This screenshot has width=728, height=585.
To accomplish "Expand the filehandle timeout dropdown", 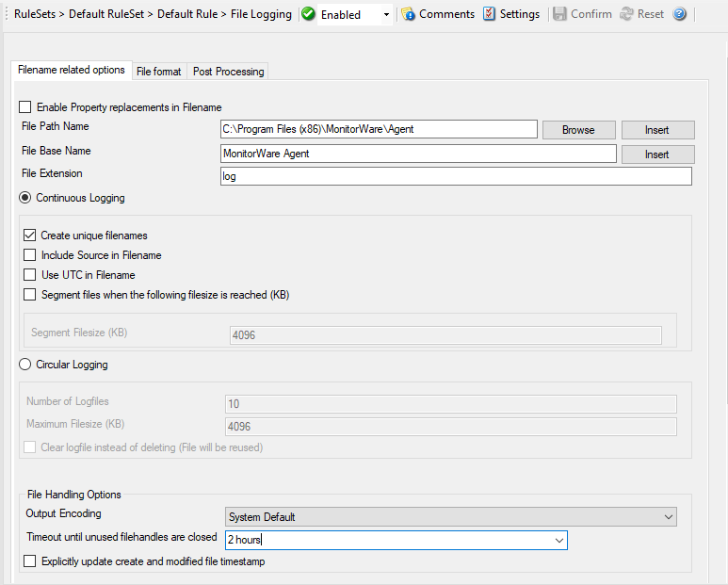I will (x=558, y=541).
